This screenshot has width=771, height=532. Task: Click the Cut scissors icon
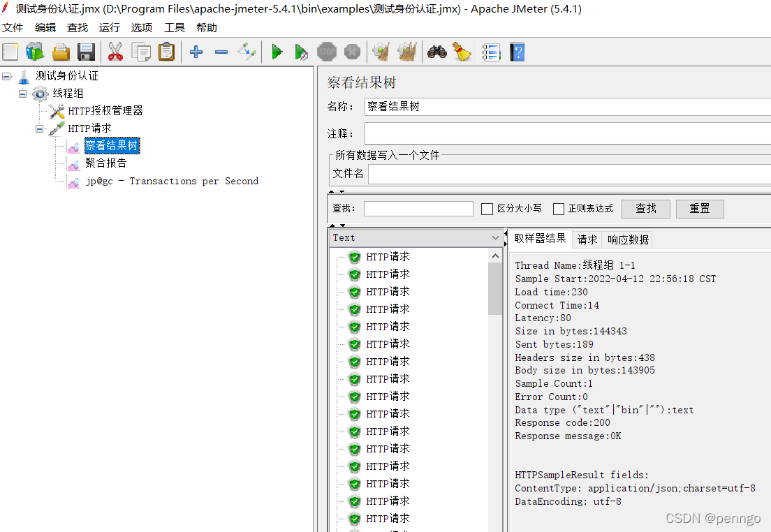pos(115,52)
